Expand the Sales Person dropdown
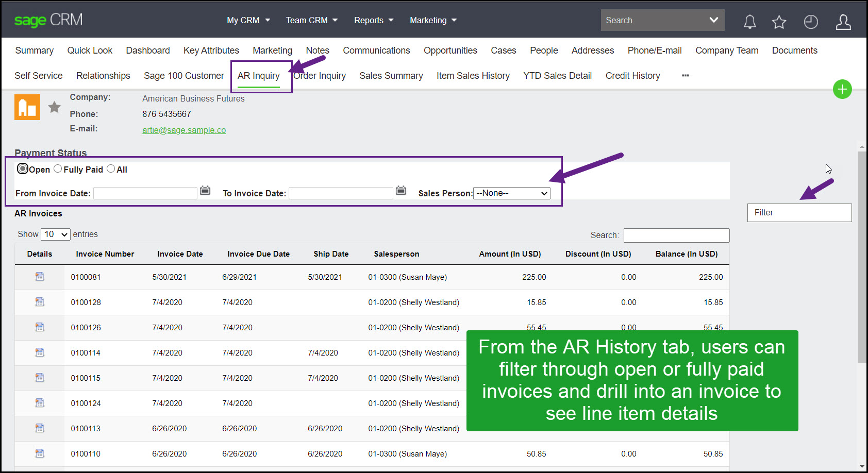The image size is (868, 473). click(x=511, y=193)
